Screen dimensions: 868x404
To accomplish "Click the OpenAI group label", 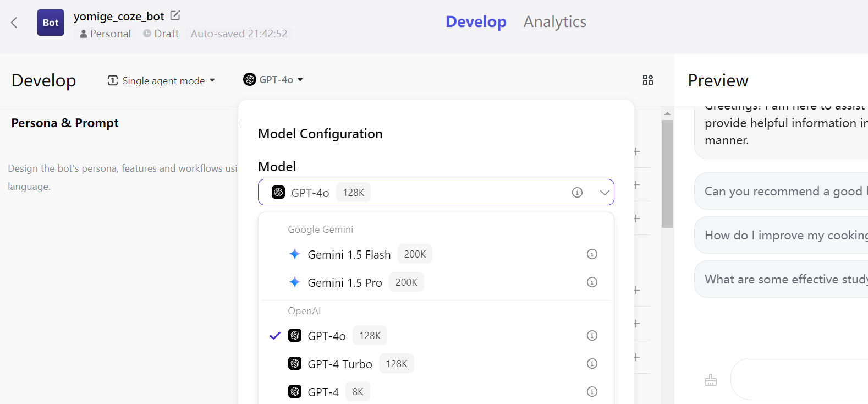I will click(x=304, y=311).
